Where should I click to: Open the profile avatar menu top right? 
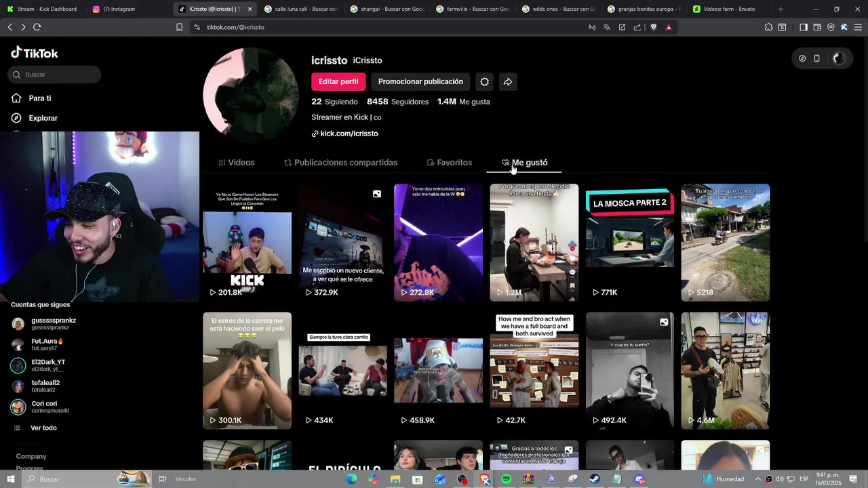click(839, 58)
